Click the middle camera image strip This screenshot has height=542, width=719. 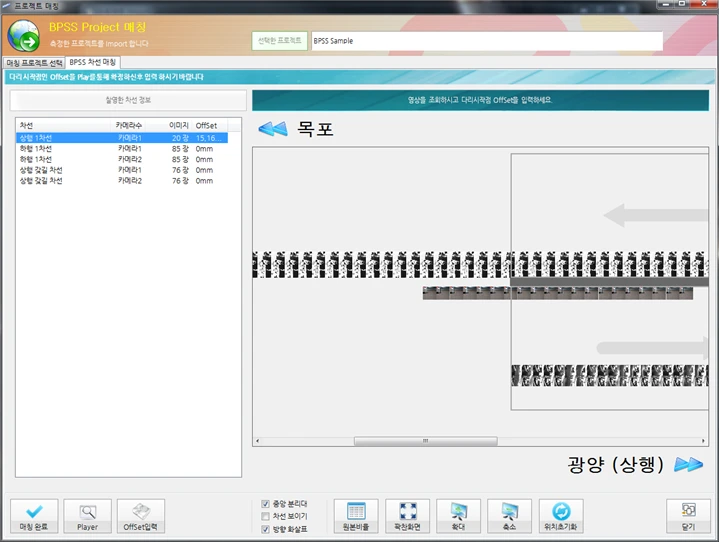point(558,293)
